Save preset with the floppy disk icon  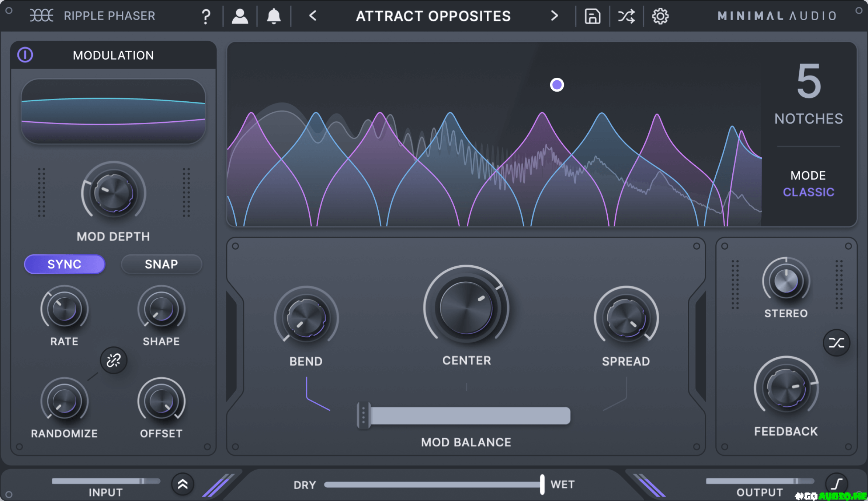[x=593, y=17]
